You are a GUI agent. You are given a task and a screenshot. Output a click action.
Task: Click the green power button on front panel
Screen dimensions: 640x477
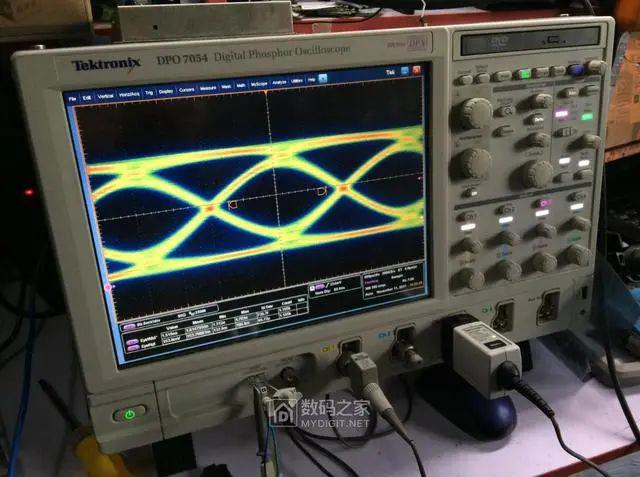pyautogui.click(x=130, y=414)
